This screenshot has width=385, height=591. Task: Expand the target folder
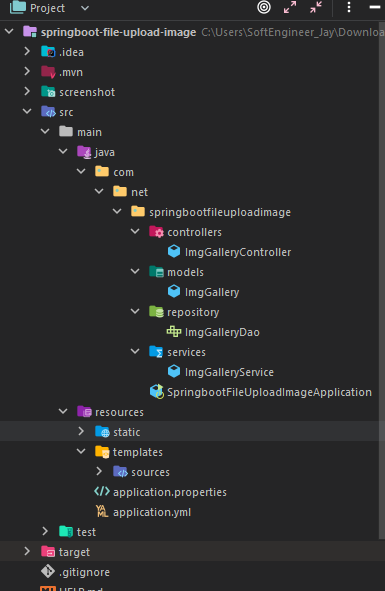point(27,551)
